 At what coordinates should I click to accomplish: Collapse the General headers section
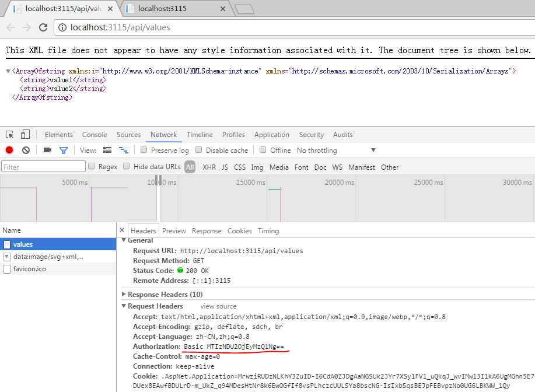point(124,240)
